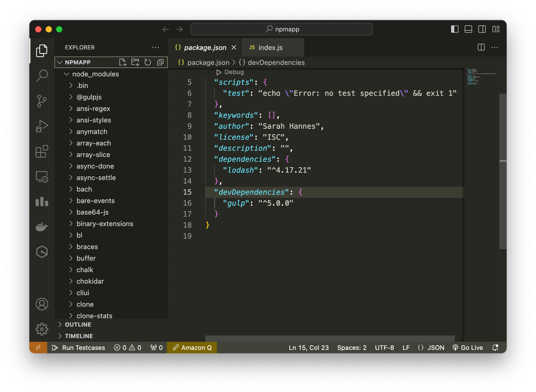
Task: Create a new file in NPMAPP
Action: pos(123,62)
